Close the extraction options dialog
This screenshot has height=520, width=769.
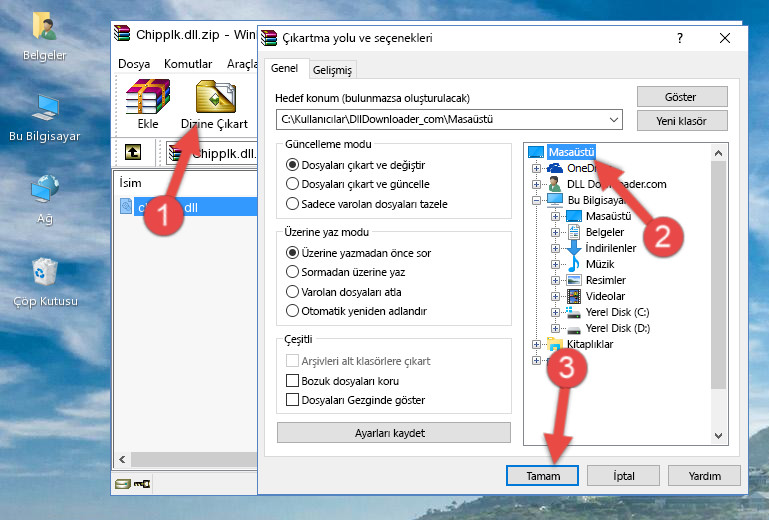coord(725,38)
